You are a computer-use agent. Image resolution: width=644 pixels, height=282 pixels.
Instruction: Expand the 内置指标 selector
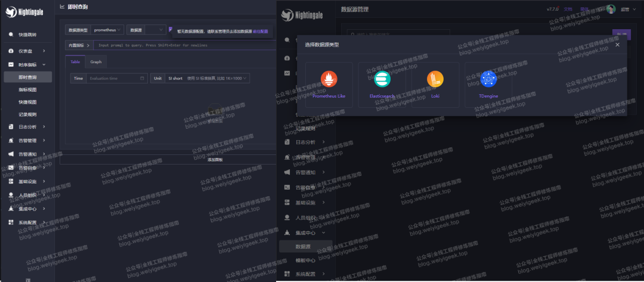(79, 45)
